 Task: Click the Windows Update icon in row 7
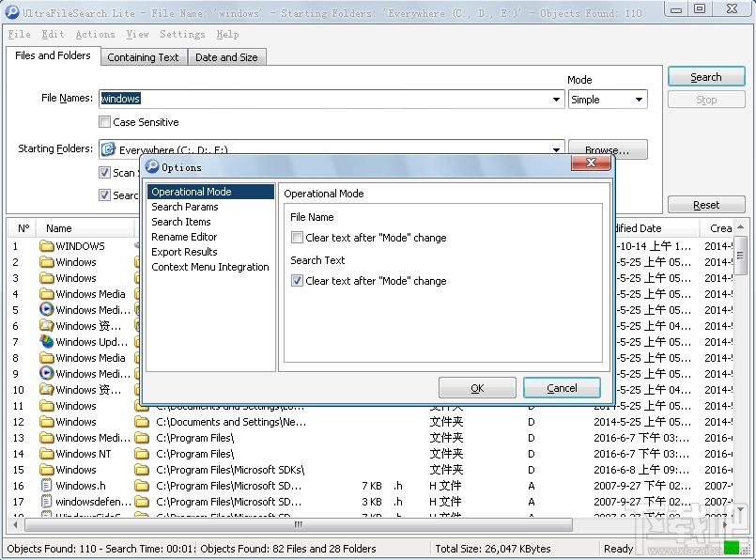tap(47, 341)
